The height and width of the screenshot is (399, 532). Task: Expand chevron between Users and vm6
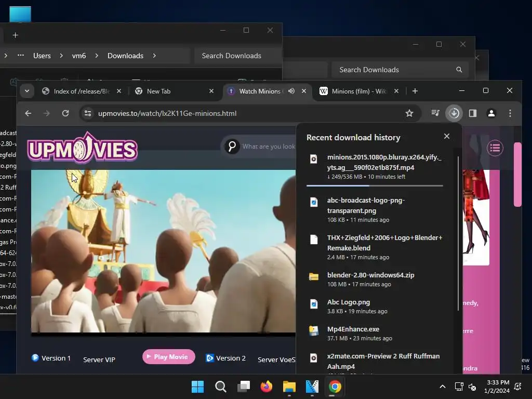click(61, 56)
